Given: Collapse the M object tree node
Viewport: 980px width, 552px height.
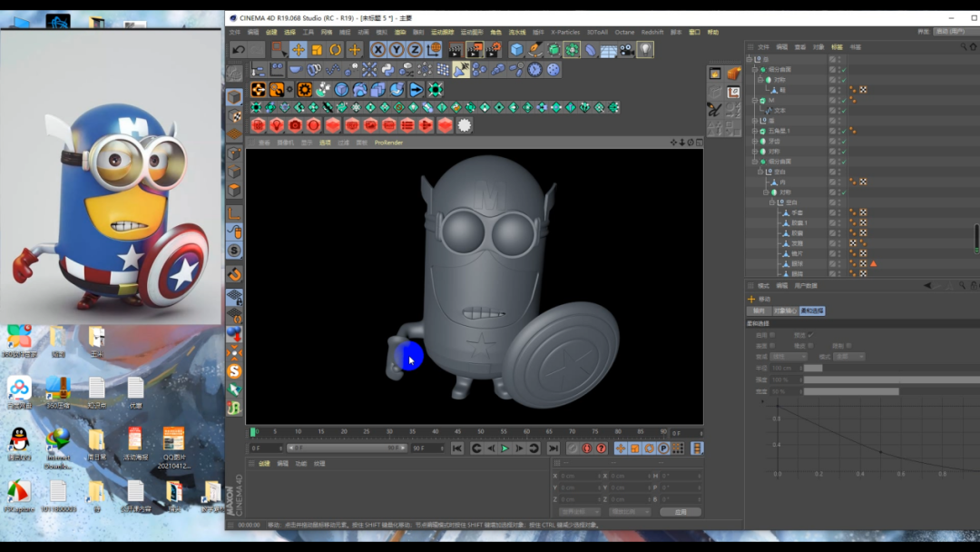Looking at the screenshot, I should [x=755, y=100].
